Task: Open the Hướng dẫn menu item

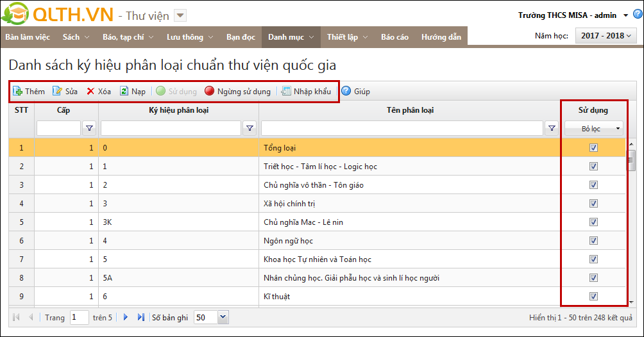Action: pos(441,37)
